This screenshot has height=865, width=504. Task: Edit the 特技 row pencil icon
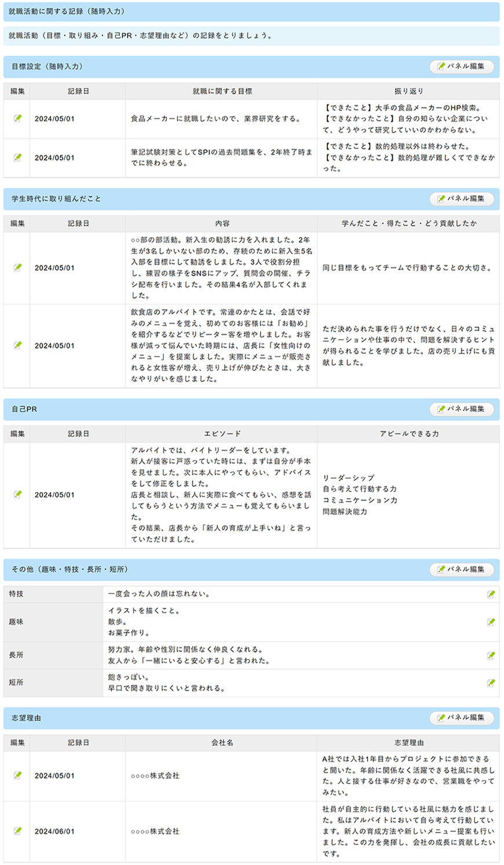coord(491,594)
